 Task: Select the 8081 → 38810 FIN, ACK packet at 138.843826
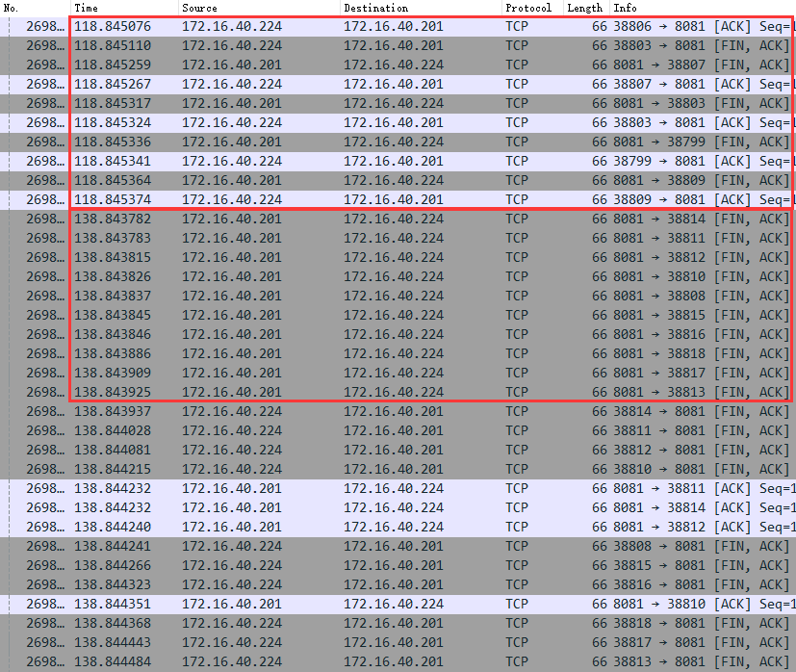(x=398, y=277)
